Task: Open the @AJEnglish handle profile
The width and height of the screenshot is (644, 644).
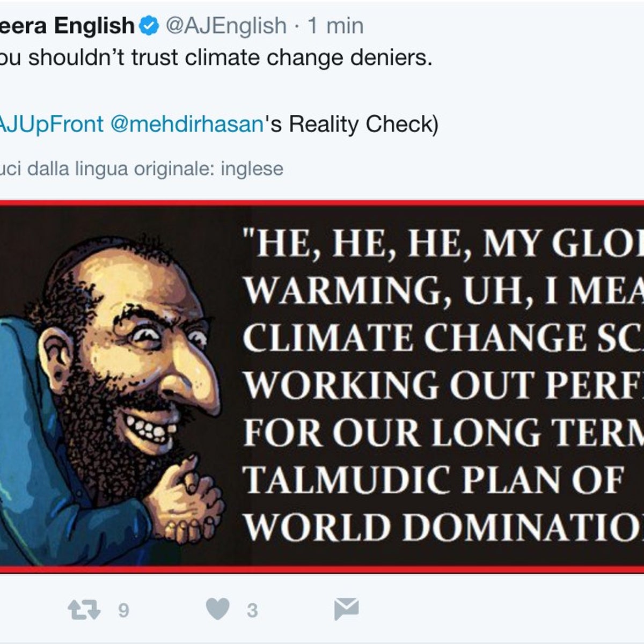Action: pos(226,26)
